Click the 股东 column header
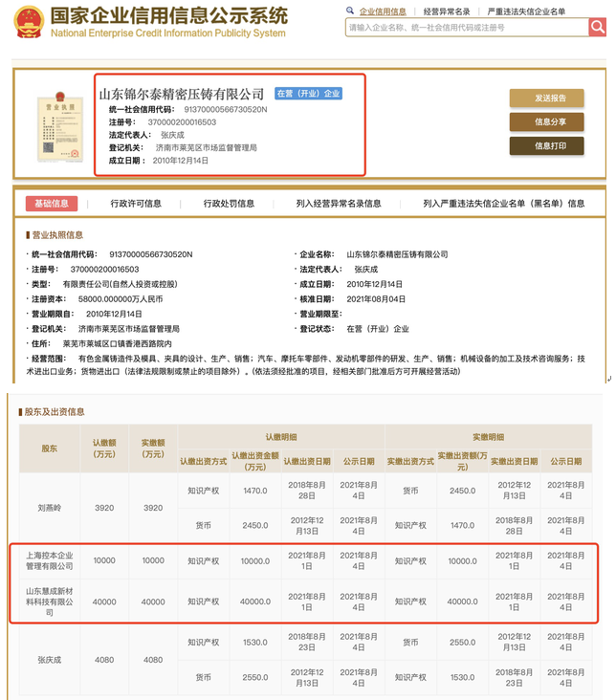Viewport: 616px width, 700px height. 50,448
